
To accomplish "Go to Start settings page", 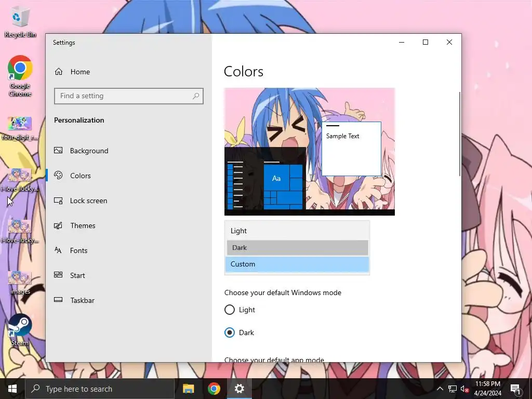I will point(77,275).
